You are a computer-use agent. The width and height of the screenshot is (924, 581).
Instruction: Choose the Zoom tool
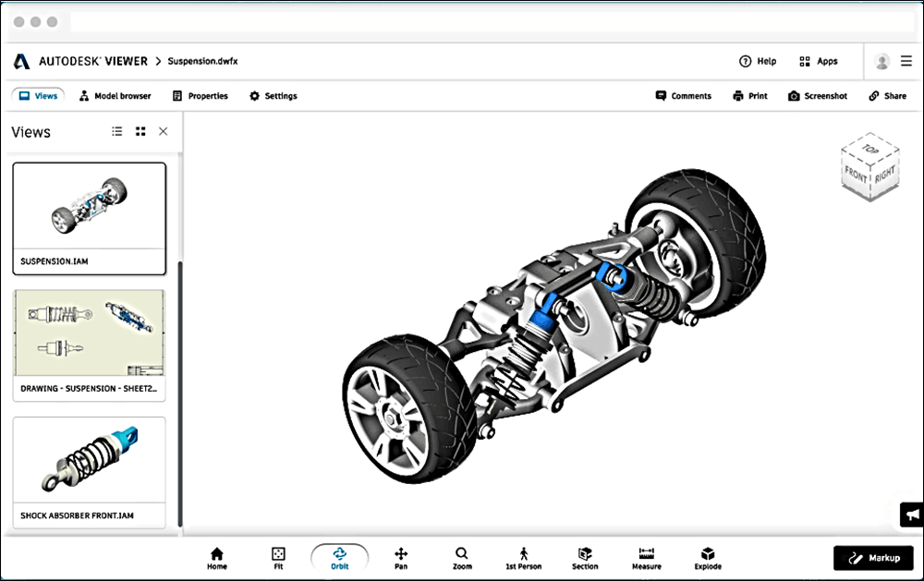tap(462, 558)
